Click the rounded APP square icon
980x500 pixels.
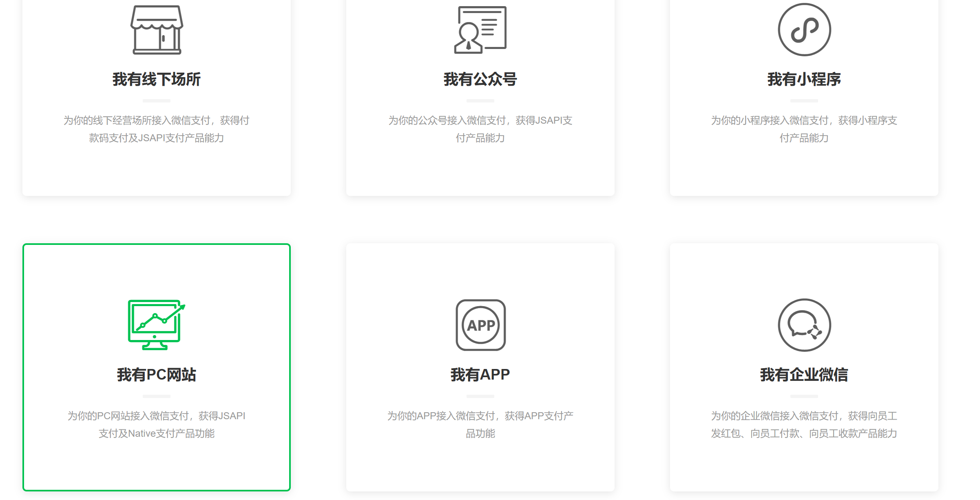480,325
